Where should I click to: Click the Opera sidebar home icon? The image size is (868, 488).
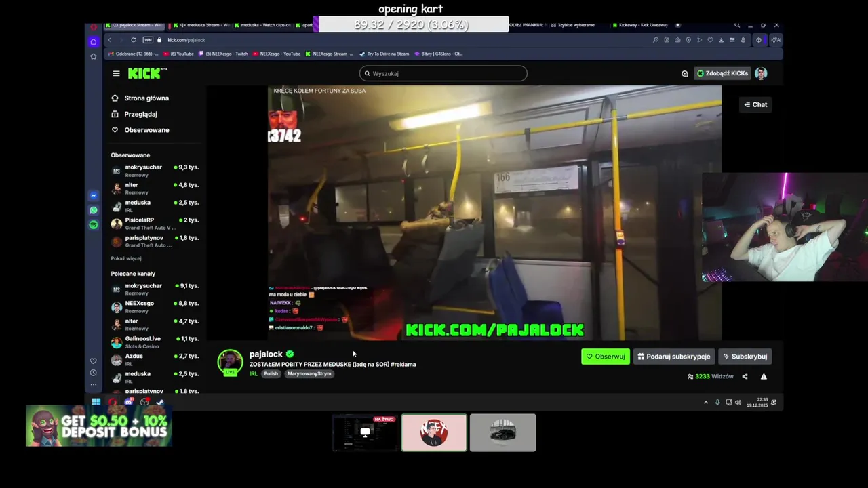(x=94, y=41)
